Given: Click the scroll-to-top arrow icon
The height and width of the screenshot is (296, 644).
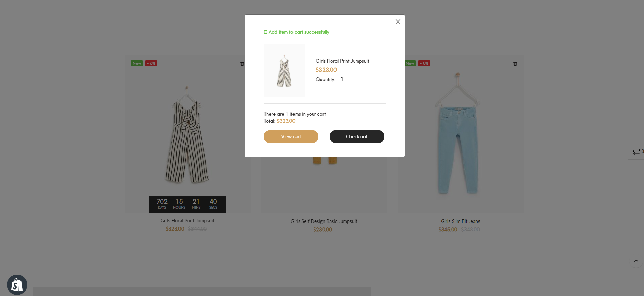Looking at the screenshot, I should tap(636, 262).
